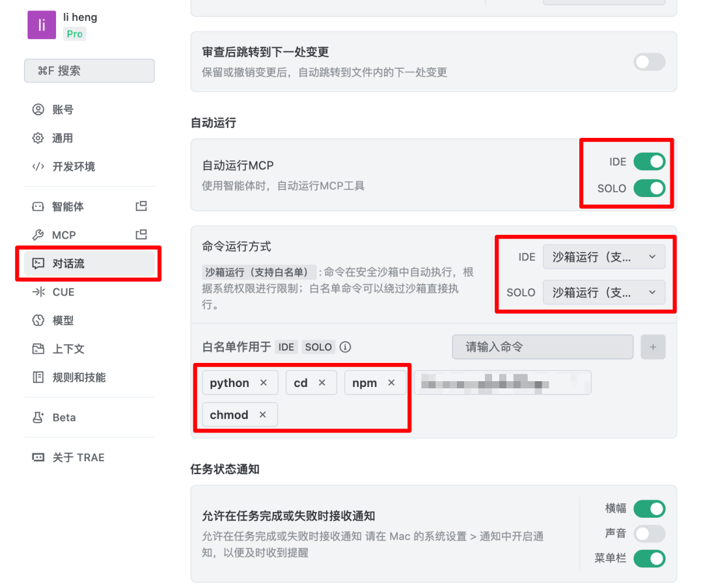Click the wrench icon beside MCP

click(38, 235)
